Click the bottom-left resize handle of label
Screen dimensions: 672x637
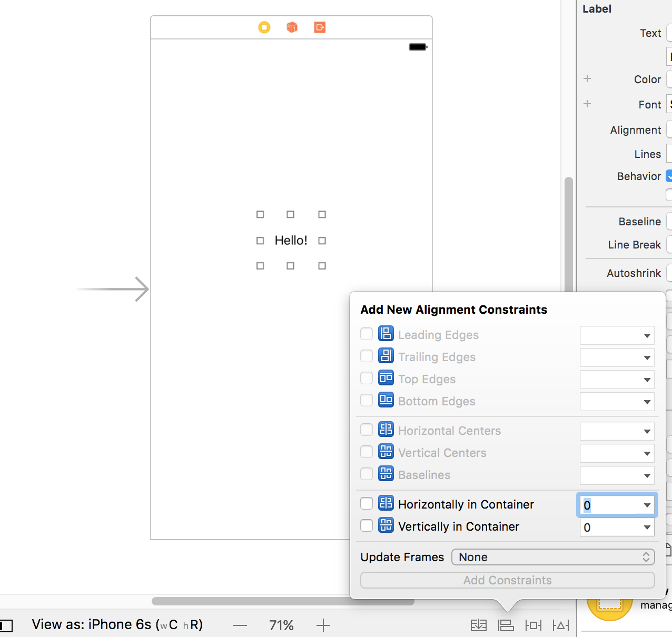[260, 266]
